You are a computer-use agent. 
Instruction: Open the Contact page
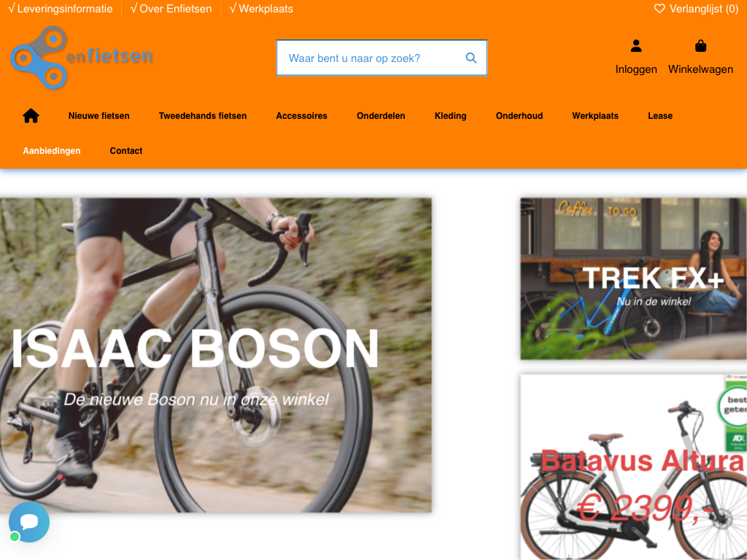pyautogui.click(x=126, y=151)
